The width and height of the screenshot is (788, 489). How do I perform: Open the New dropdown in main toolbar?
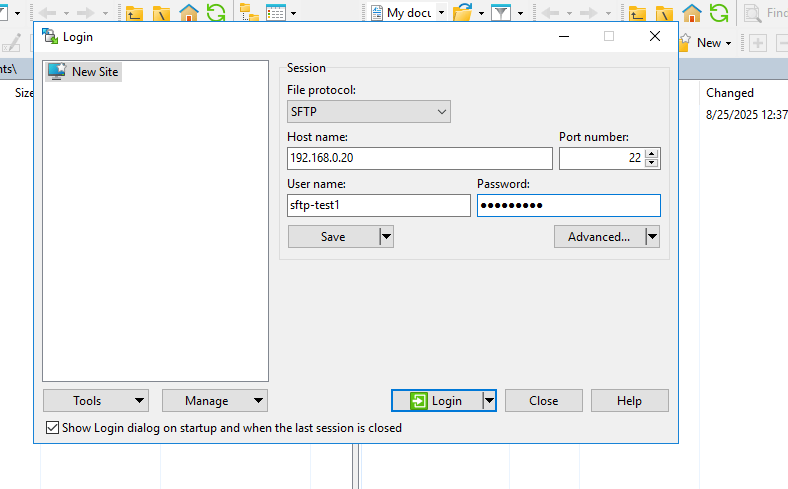714,43
